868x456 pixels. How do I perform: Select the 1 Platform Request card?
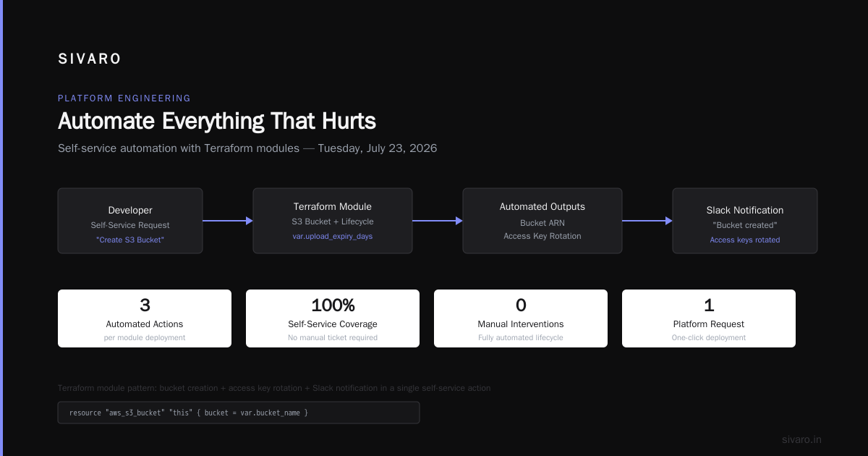click(709, 318)
